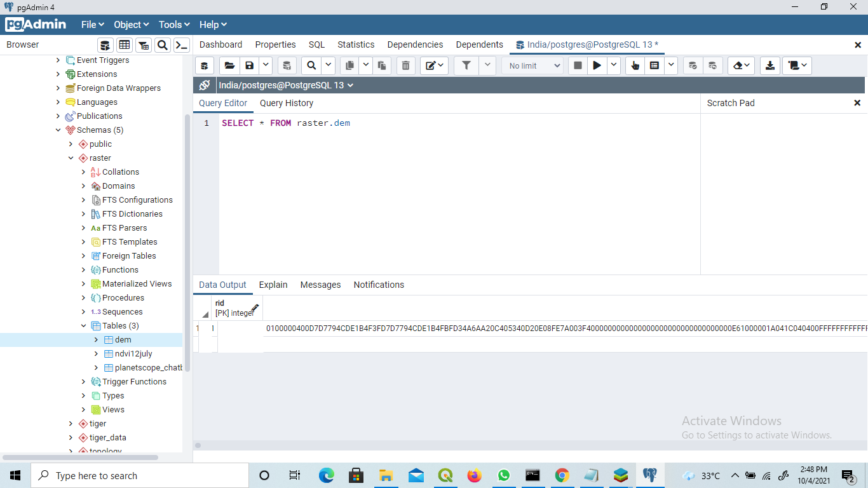Viewport: 868px width, 488px height.
Task: Click the Stop query square button
Action: pyautogui.click(x=578, y=65)
